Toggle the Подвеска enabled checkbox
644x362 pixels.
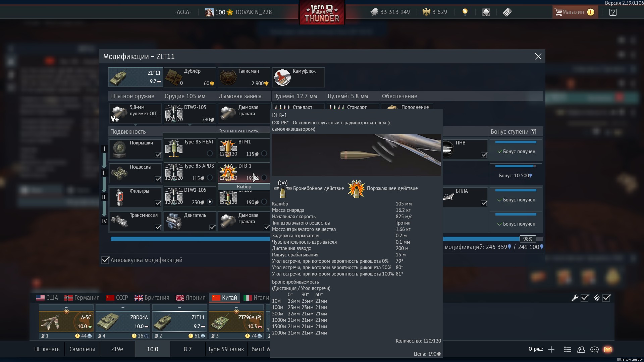coord(158,179)
